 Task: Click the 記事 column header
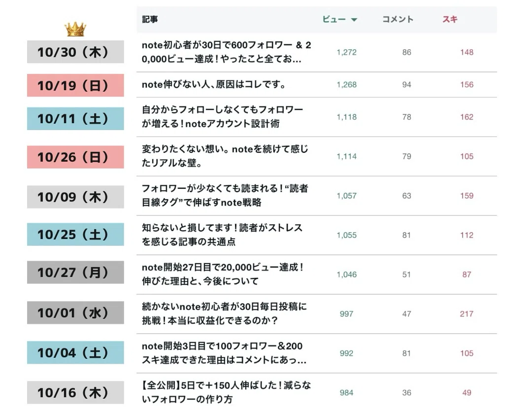[150, 19]
